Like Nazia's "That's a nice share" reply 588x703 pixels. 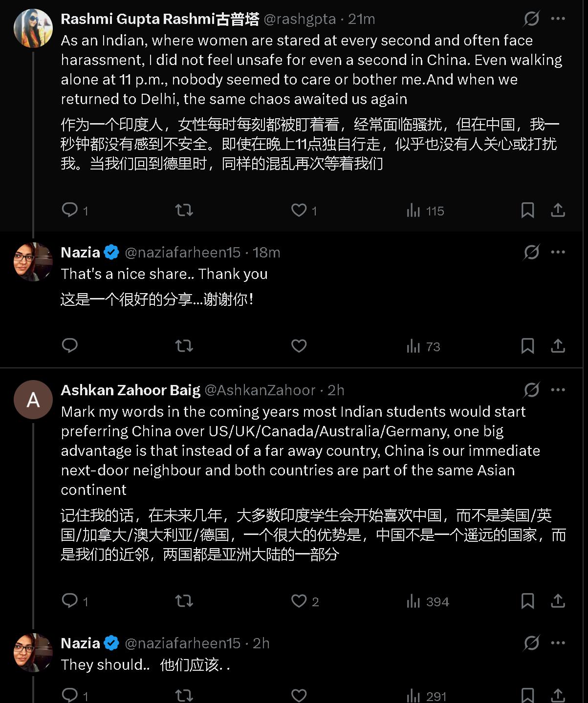pos(299,346)
